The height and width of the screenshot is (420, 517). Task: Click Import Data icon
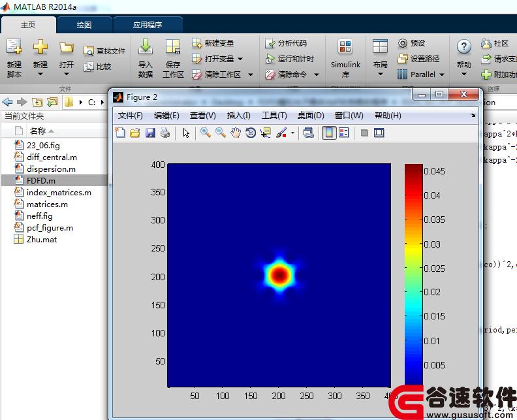coord(146,46)
